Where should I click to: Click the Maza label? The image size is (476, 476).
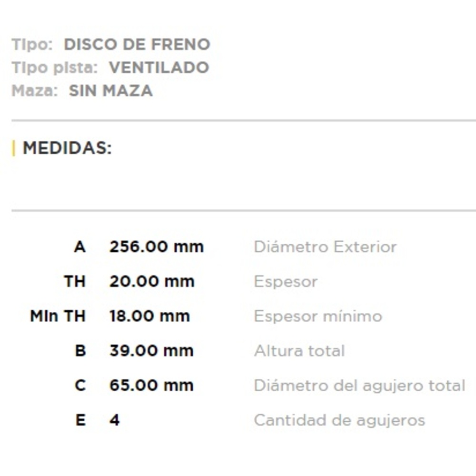click(34, 90)
